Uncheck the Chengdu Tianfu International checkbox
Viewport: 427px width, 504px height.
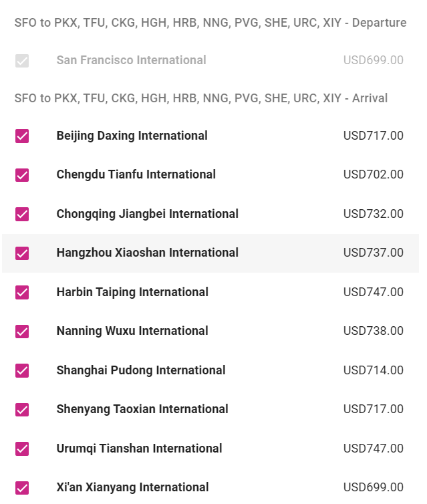(22, 175)
